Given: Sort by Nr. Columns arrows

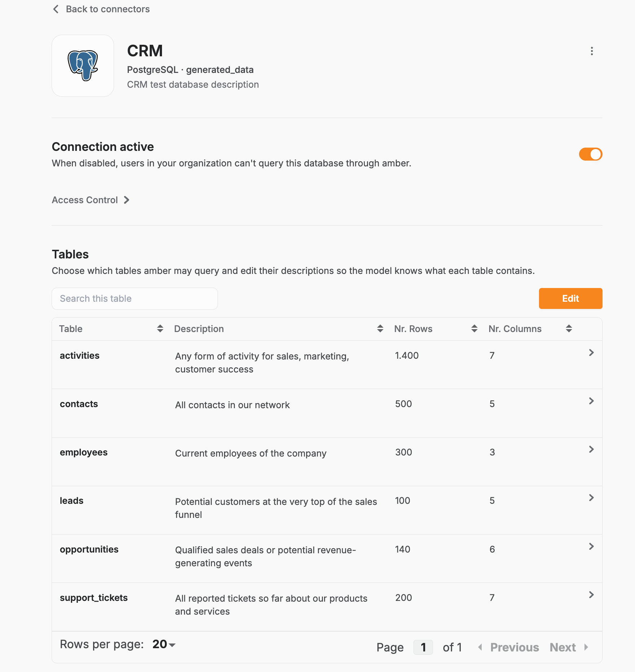Looking at the screenshot, I should [569, 328].
